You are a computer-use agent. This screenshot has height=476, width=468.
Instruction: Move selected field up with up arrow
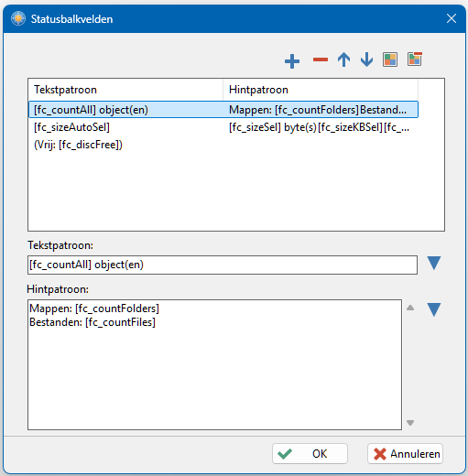(x=343, y=59)
